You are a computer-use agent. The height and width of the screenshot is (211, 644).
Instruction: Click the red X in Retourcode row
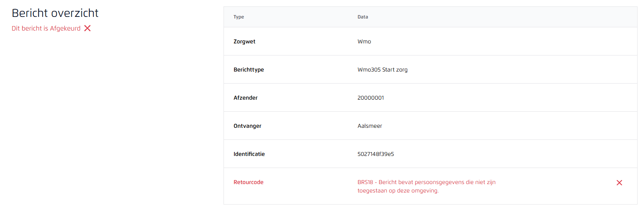coord(619,183)
